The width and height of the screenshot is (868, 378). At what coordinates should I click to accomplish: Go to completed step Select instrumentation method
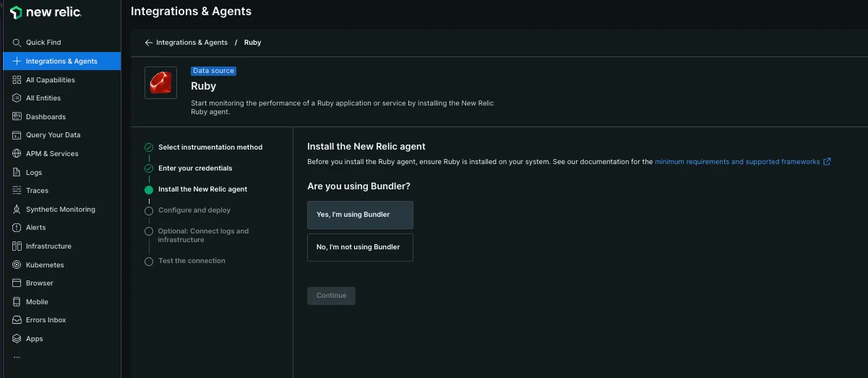[210, 147]
